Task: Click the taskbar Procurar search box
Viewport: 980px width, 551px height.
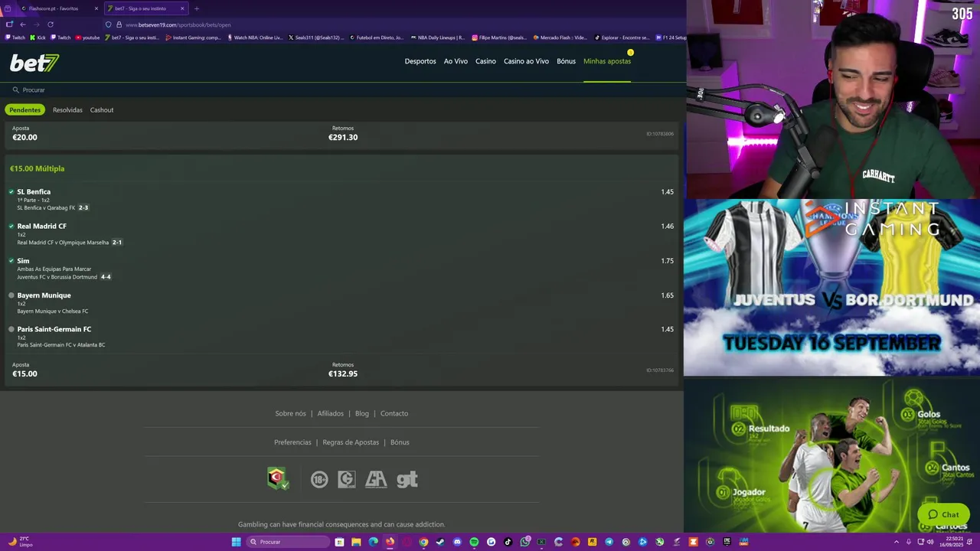Action: click(x=289, y=542)
